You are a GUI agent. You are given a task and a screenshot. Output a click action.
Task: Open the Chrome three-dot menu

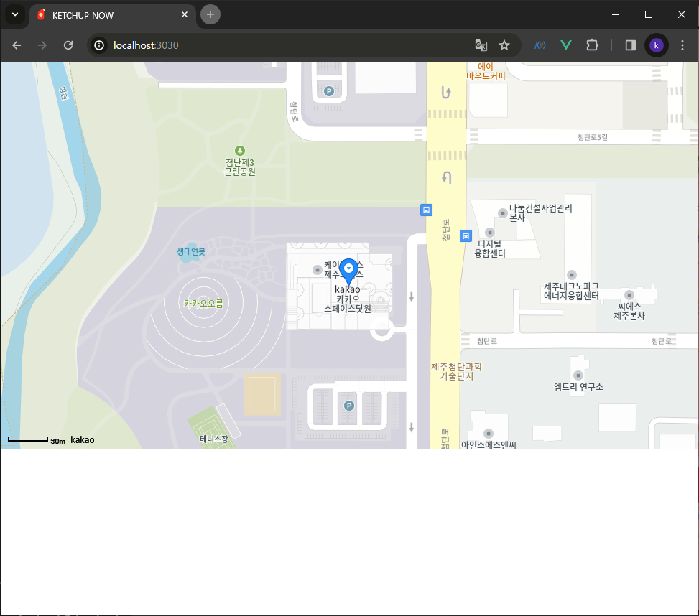click(682, 45)
